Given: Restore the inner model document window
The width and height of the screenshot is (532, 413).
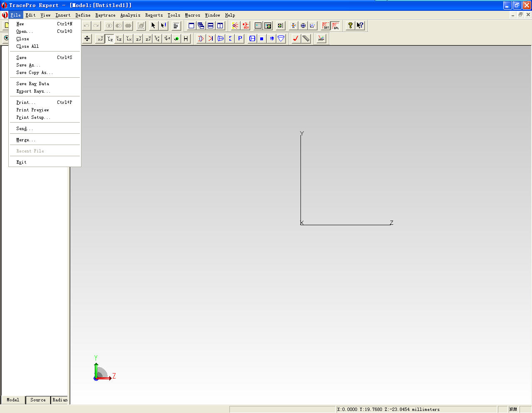Looking at the screenshot, I should pos(520,15).
